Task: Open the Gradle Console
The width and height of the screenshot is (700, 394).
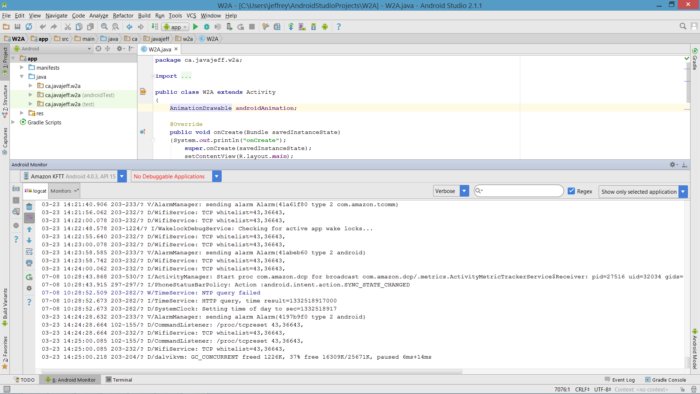Action: click(x=665, y=380)
